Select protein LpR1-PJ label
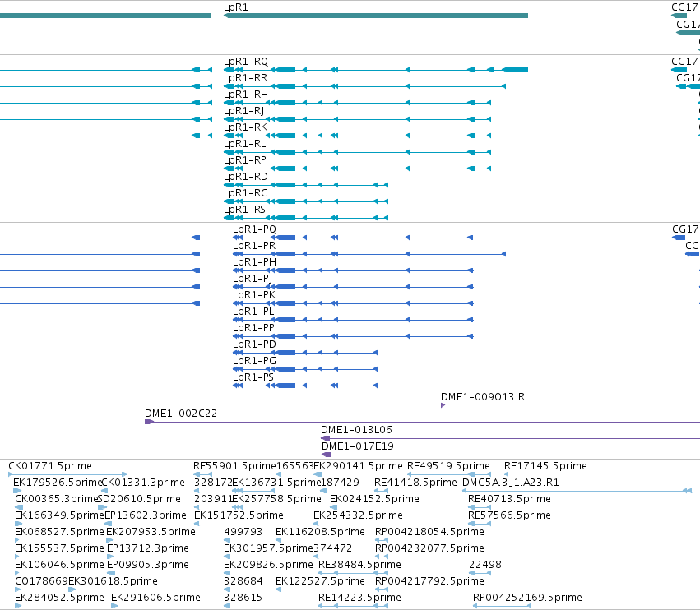 [253, 279]
